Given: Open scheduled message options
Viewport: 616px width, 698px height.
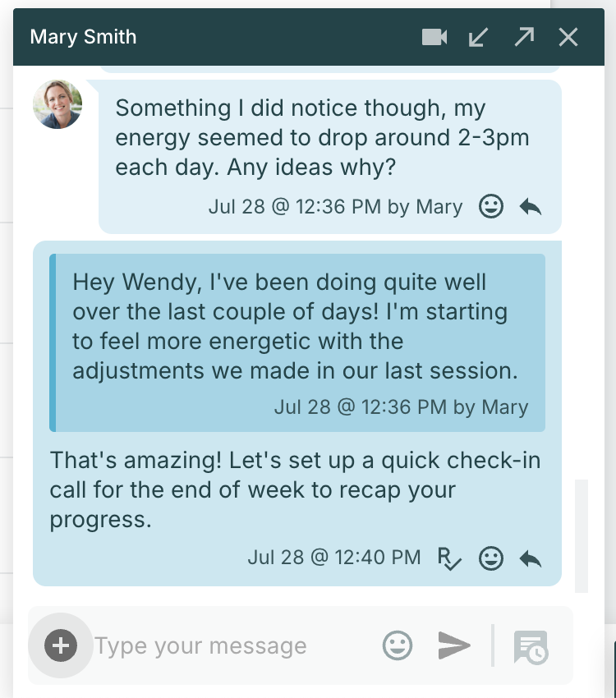Looking at the screenshot, I should tap(531, 647).
